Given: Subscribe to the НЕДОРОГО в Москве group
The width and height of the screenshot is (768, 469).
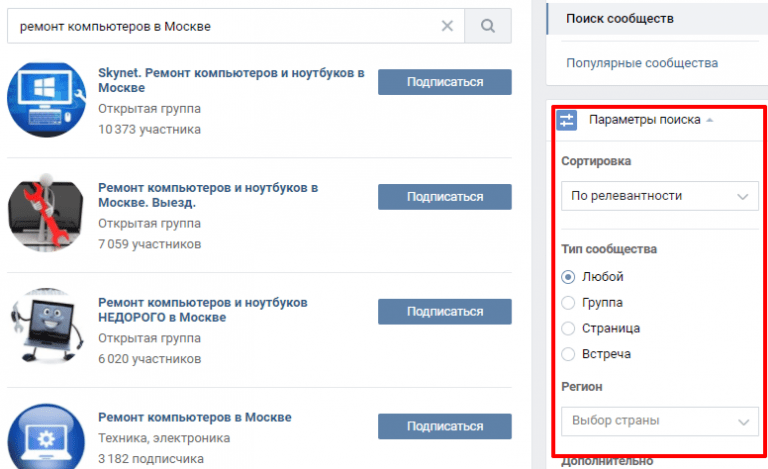Looking at the screenshot, I should pos(445,311).
